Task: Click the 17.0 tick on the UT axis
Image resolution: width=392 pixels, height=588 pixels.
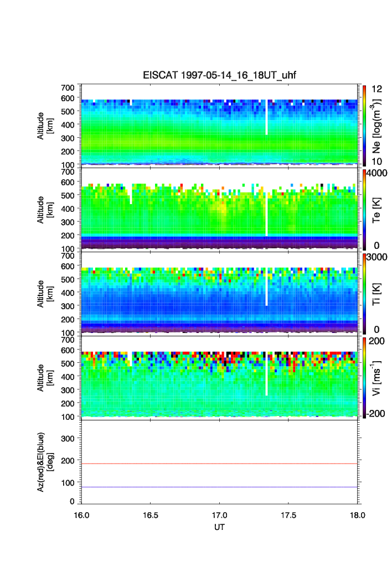Action: 219,515
